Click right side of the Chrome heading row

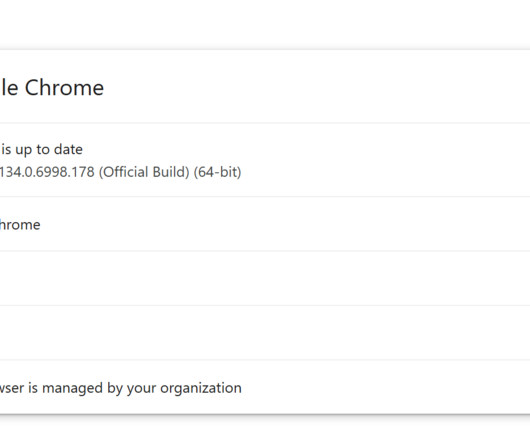[439, 87]
